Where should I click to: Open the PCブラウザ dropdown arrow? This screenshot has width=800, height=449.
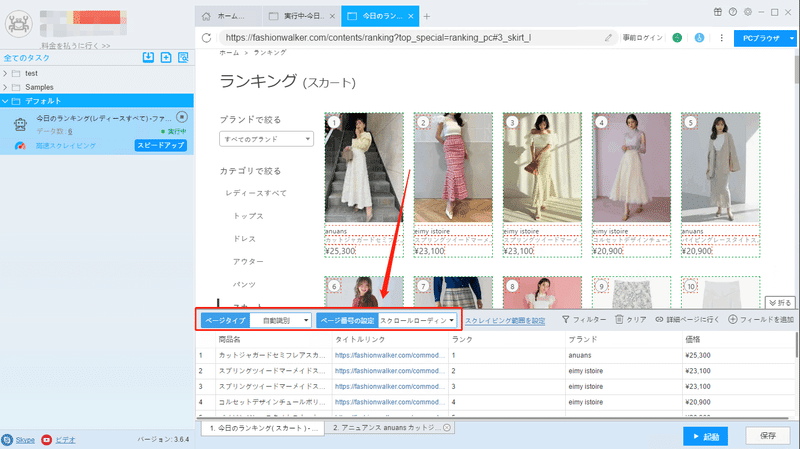point(791,38)
